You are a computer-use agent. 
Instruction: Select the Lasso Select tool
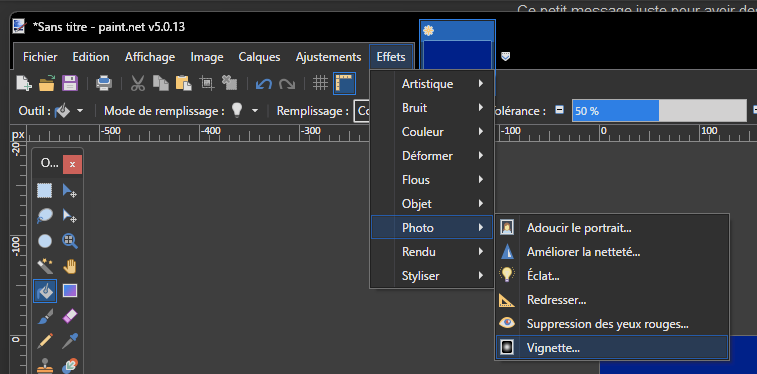45,216
